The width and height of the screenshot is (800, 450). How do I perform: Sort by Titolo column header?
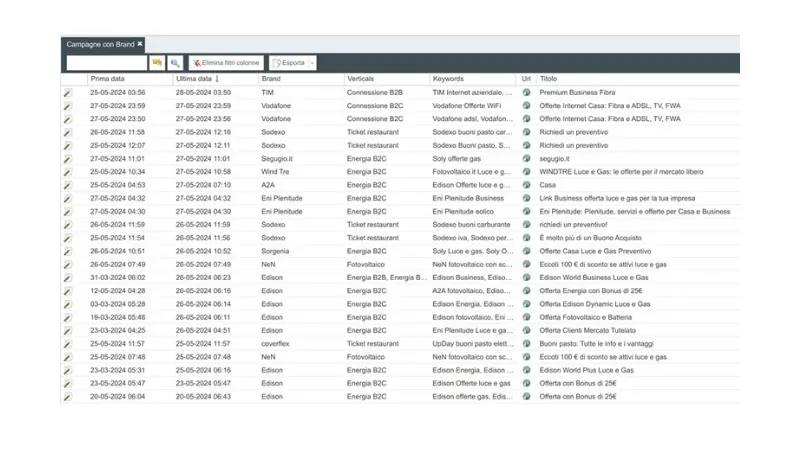(x=548, y=79)
